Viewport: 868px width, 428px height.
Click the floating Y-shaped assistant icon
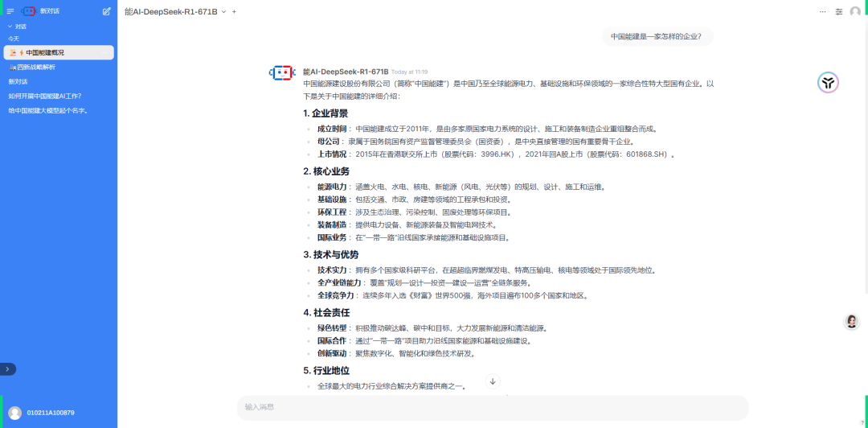pos(828,82)
